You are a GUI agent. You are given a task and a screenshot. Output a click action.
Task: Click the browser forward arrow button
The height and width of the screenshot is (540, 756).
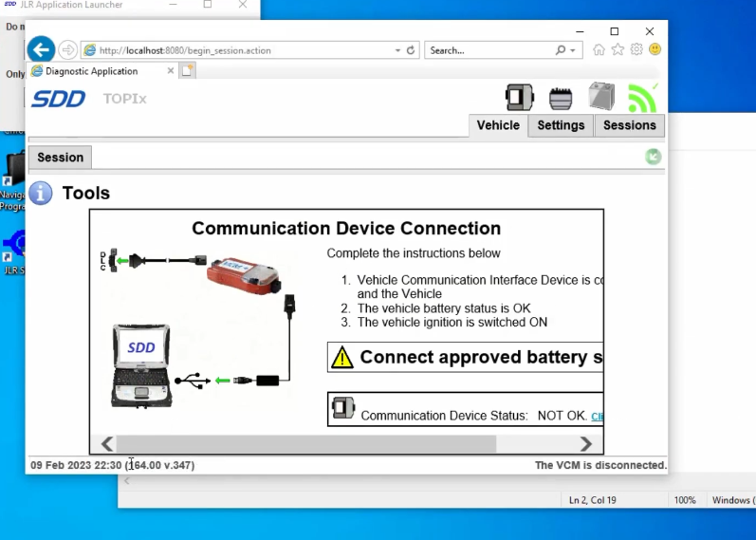pos(68,49)
